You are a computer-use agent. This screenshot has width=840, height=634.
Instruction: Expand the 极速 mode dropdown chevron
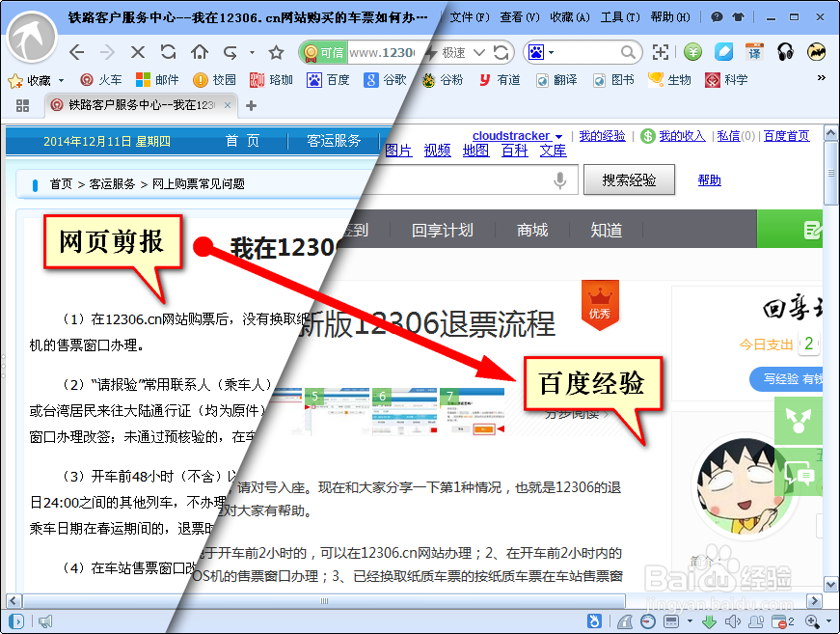tap(479, 52)
